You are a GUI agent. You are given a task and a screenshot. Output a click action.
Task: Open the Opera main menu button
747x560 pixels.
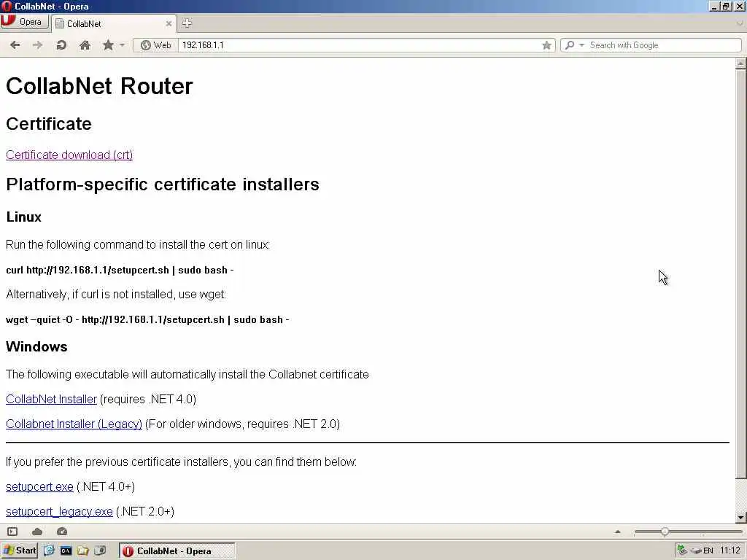(24, 22)
